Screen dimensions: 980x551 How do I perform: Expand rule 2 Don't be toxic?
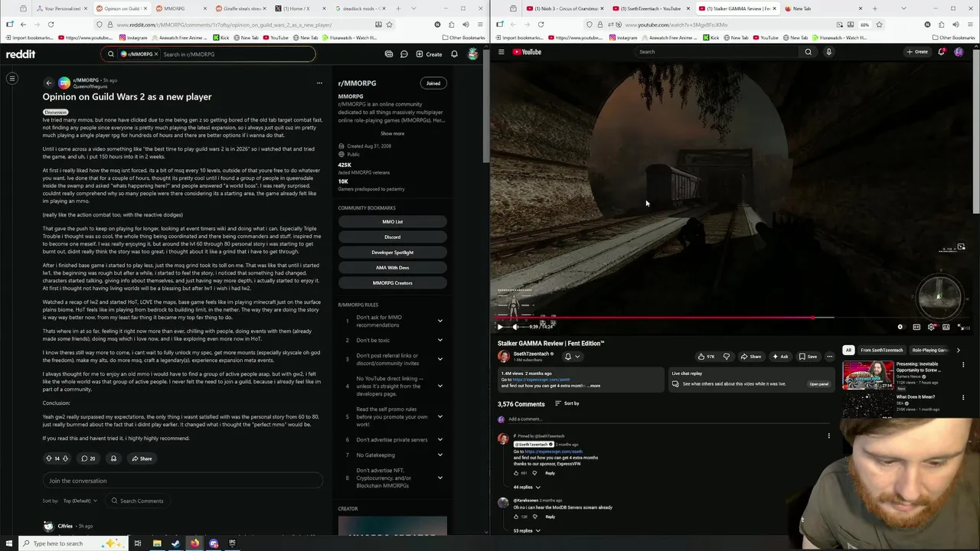point(439,340)
